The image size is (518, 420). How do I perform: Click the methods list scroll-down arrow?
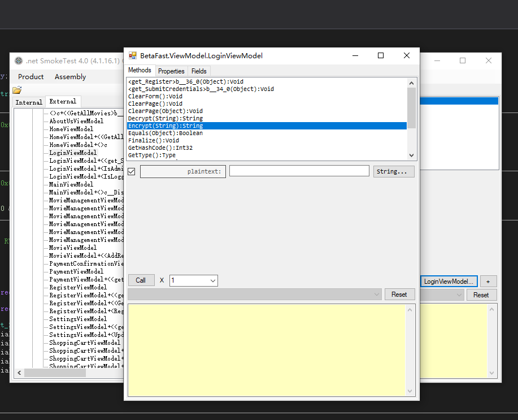pyautogui.click(x=412, y=155)
